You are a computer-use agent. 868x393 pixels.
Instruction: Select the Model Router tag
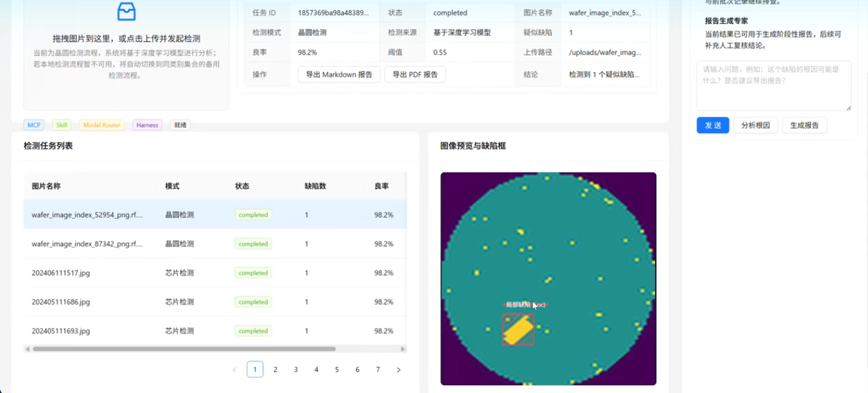tap(102, 125)
